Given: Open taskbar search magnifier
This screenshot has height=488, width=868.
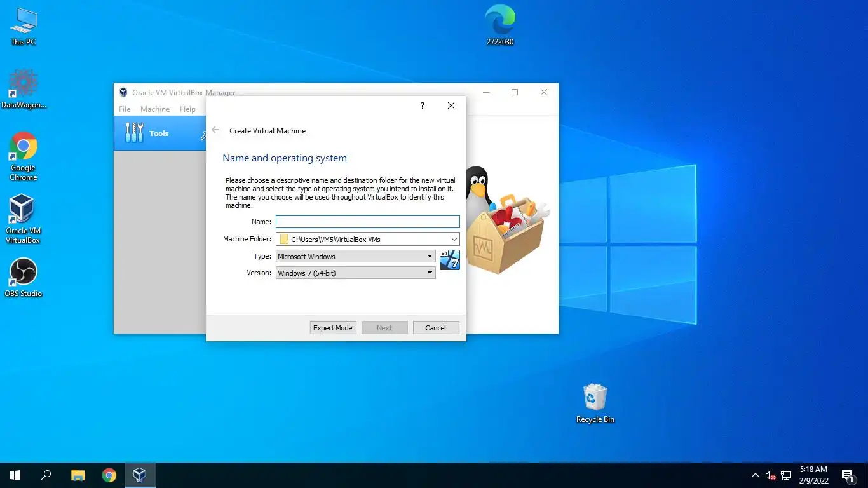Looking at the screenshot, I should tap(46, 475).
